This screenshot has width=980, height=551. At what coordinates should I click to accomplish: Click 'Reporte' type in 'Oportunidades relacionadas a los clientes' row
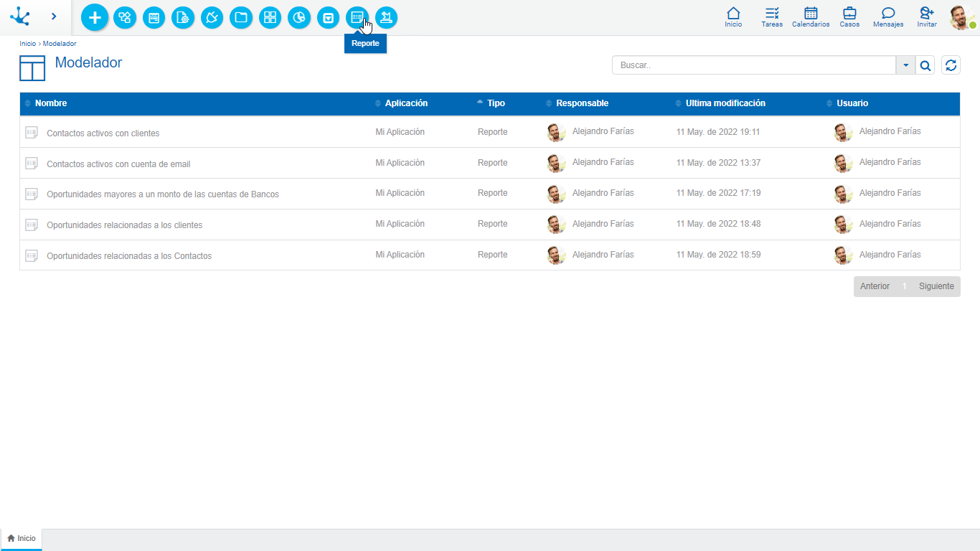tap(493, 224)
